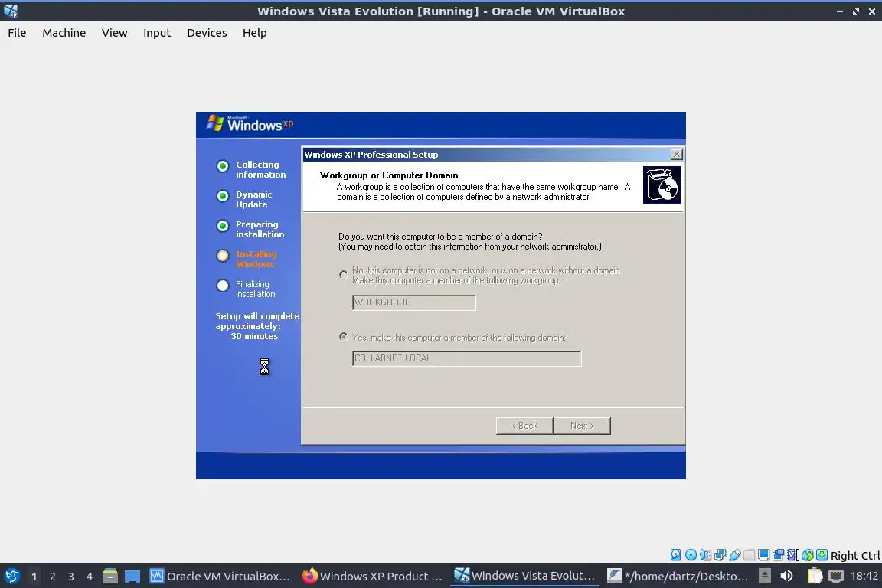Click the keyboard capture green arrow icon
Viewport: 882px width, 588px height.
[822, 555]
